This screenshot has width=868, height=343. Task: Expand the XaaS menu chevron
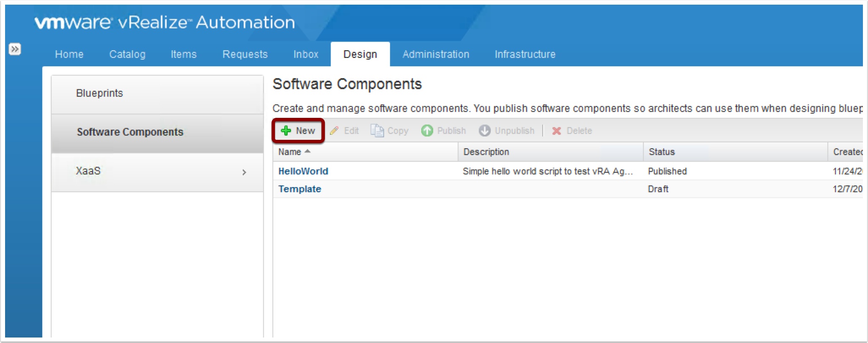point(244,172)
